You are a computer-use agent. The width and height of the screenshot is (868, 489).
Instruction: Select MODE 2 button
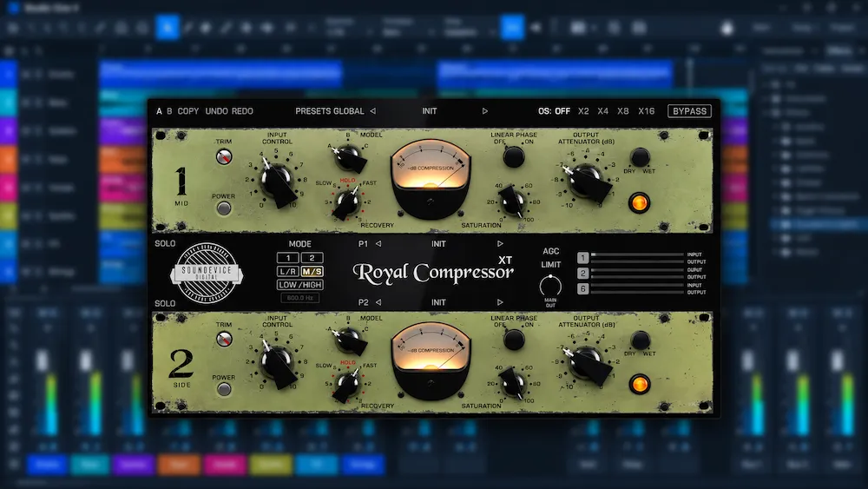tap(312, 258)
